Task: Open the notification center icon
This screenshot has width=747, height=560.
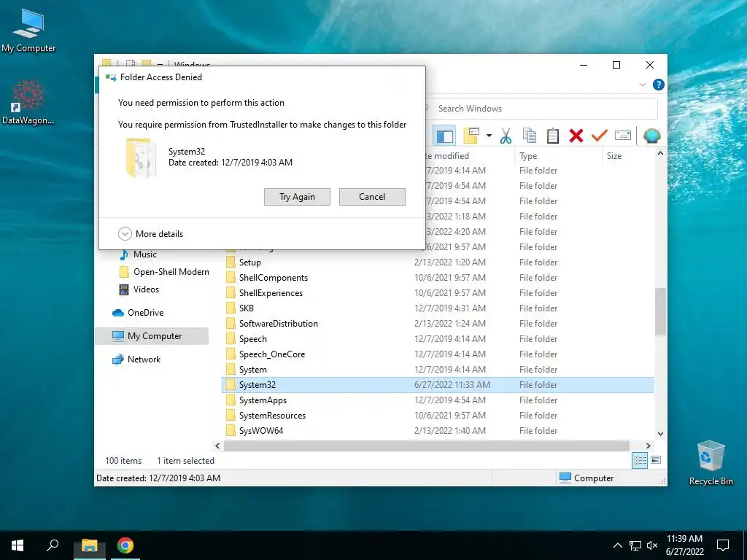Action: (723, 545)
